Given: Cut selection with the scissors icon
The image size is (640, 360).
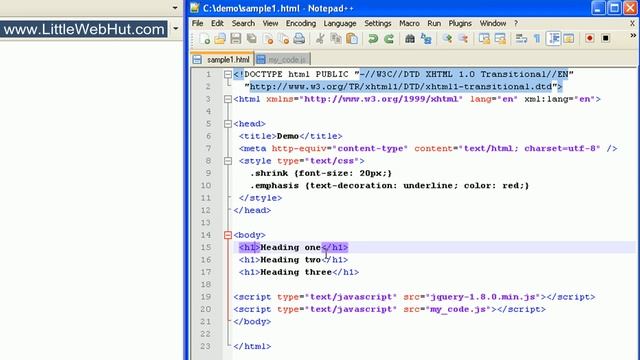Looking at the screenshot, I should [x=320, y=39].
